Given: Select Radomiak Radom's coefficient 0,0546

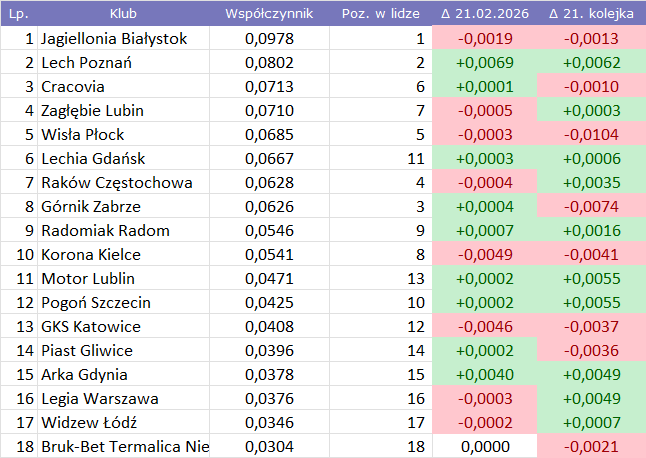Looking at the screenshot, I should click(269, 231).
